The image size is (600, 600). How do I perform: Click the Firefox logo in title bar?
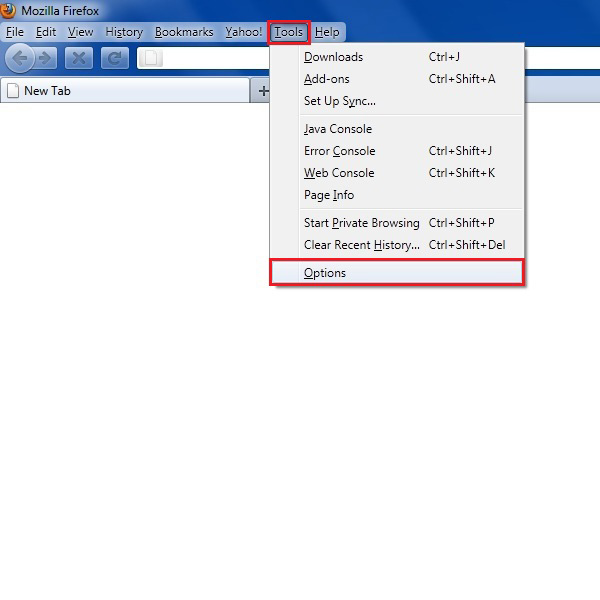[8, 10]
